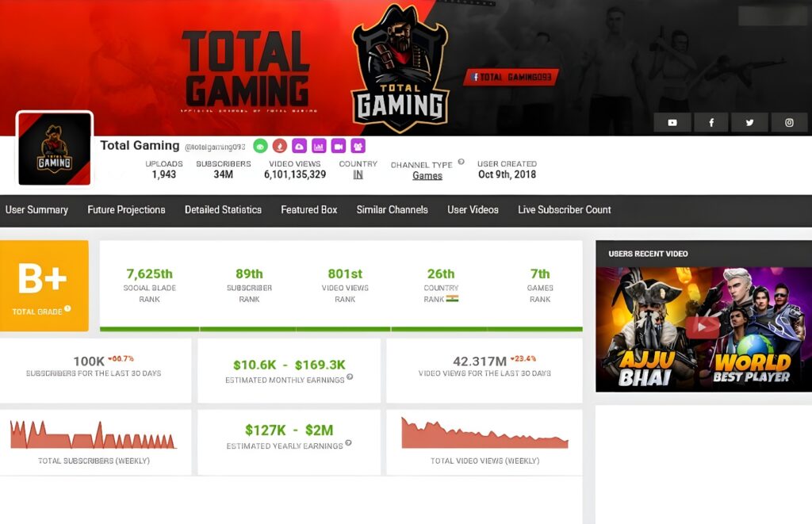
Task: Switch to the Future Projections tab
Action: 126,210
